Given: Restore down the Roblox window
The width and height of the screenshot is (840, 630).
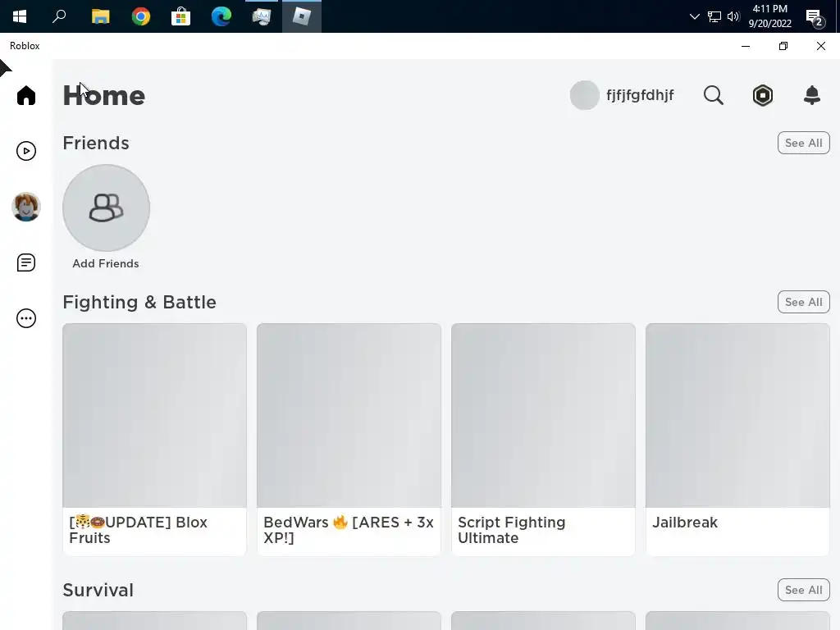Looking at the screenshot, I should point(783,46).
